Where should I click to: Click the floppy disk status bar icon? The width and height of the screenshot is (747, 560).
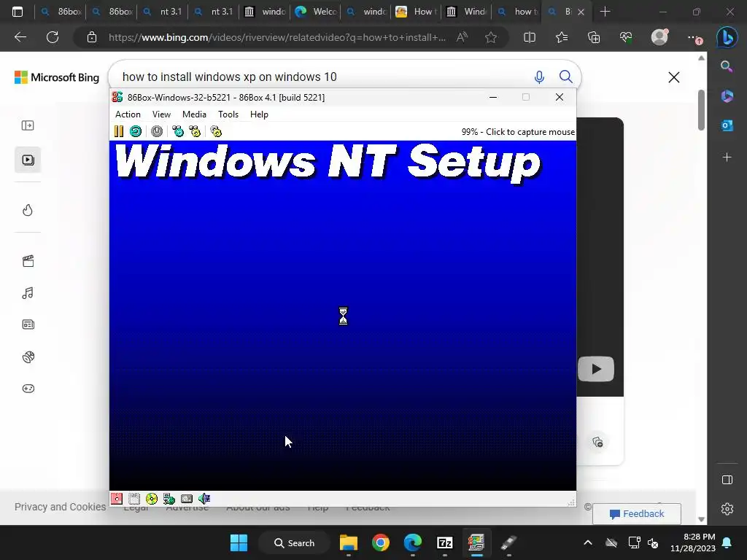(117, 499)
